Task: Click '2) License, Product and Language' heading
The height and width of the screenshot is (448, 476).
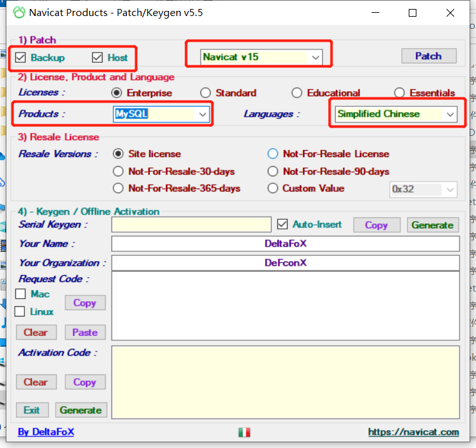Action: coord(96,77)
